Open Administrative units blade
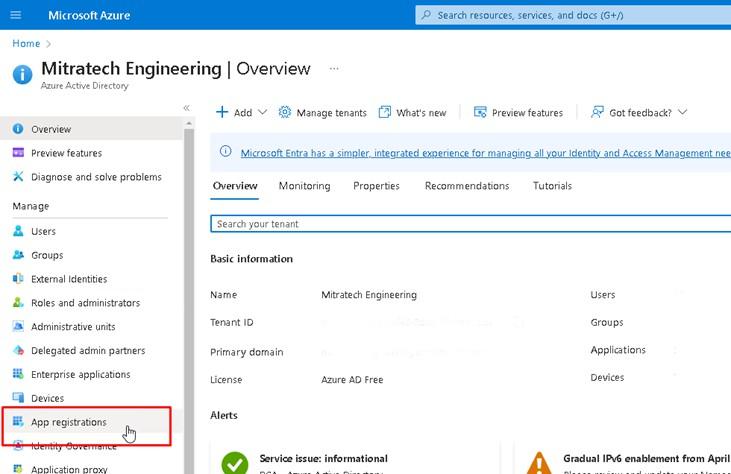 (x=73, y=327)
